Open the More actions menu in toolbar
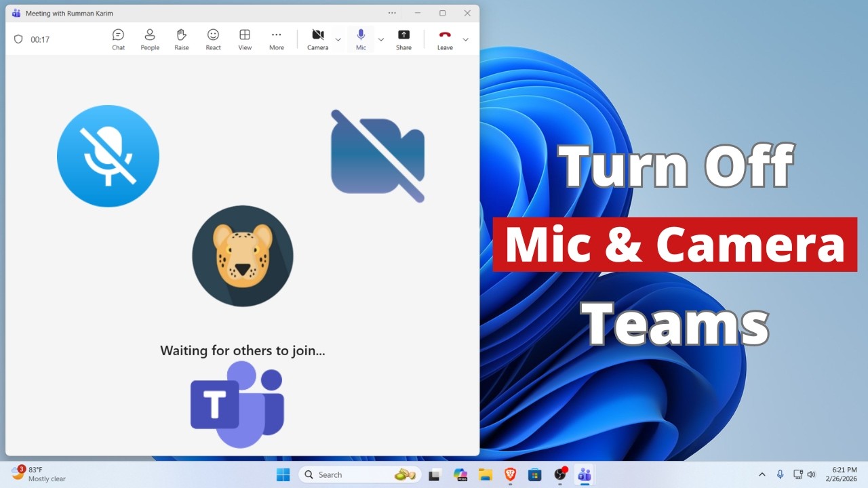This screenshot has height=488, width=868. click(277, 39)
